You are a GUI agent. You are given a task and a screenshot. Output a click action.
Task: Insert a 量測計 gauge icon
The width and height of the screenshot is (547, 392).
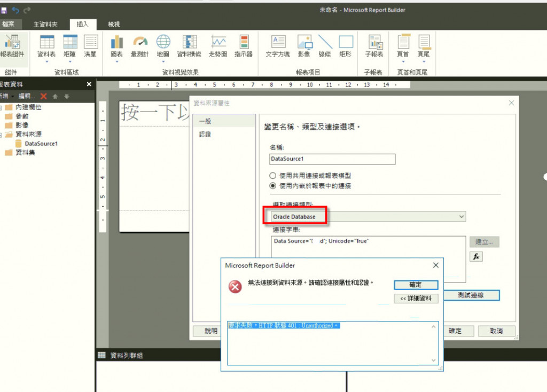[x=140, y=42]
